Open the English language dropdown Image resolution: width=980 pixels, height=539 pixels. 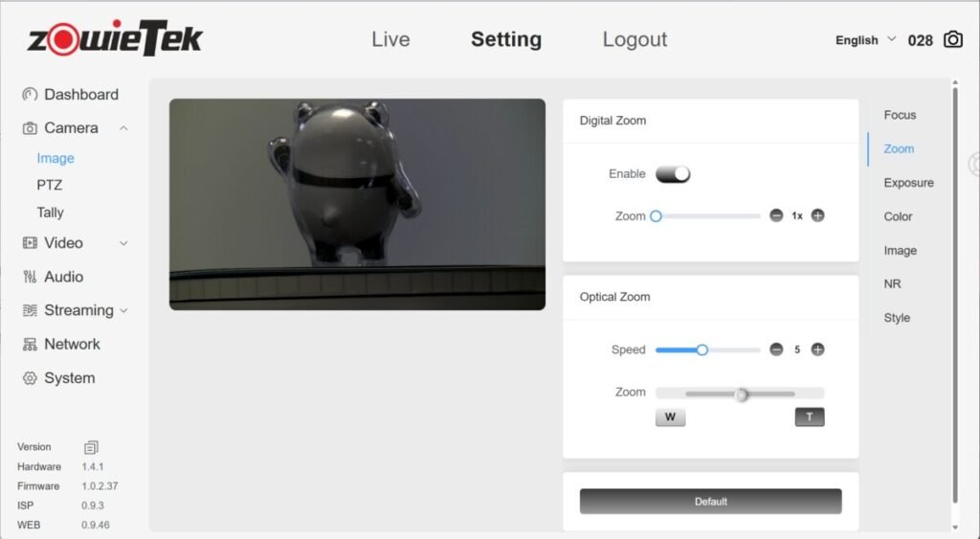[x=865, y=40]
